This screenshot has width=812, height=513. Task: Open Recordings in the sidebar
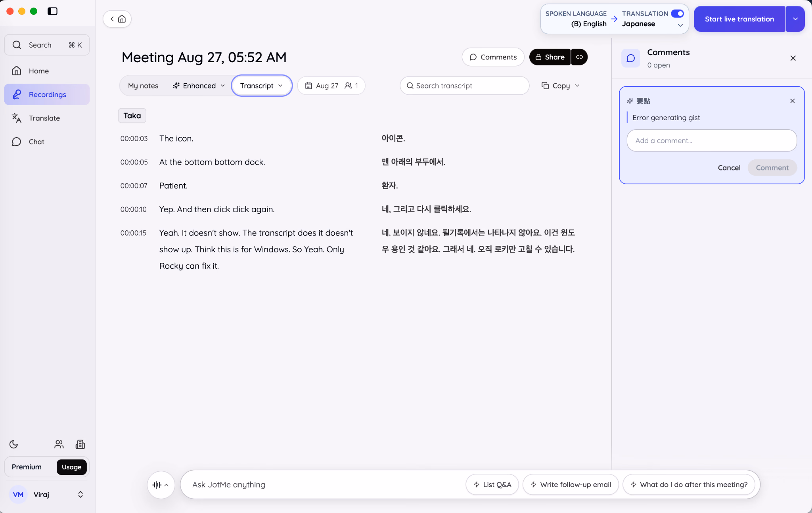point(47,94)
